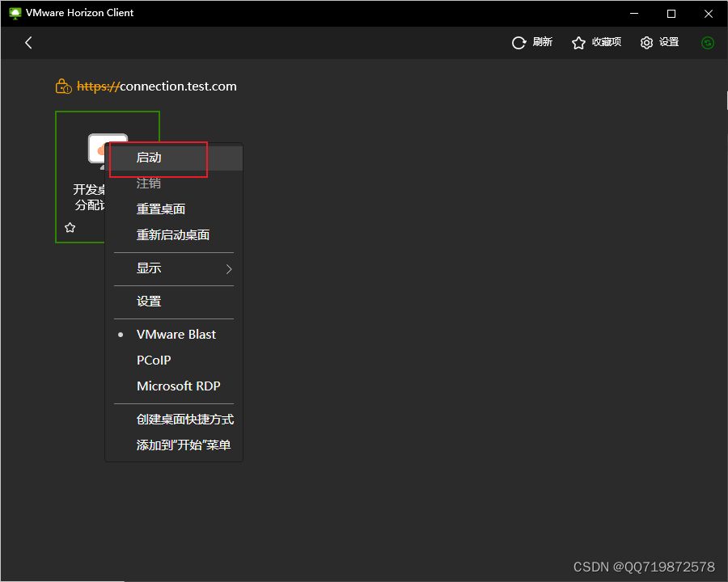728x582 pixels.
Task: Expand the 显示 submenu arrow
Action: (x=228, y=268)
